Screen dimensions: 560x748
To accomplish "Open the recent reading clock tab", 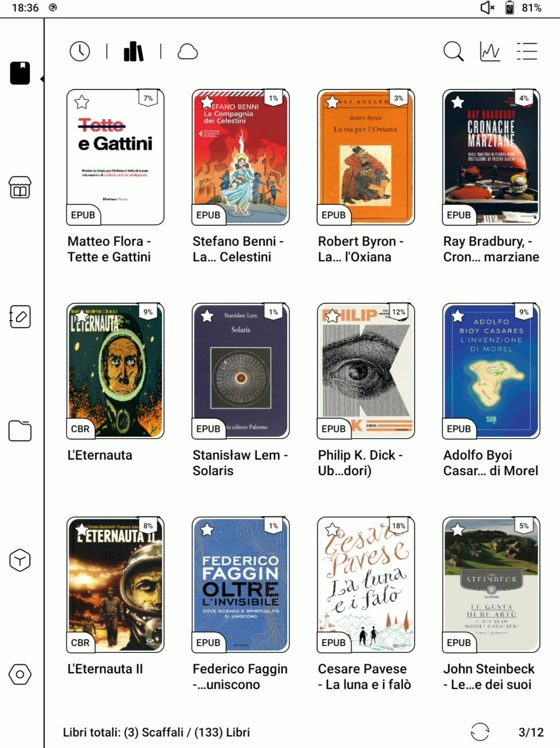I will [80, 52].
